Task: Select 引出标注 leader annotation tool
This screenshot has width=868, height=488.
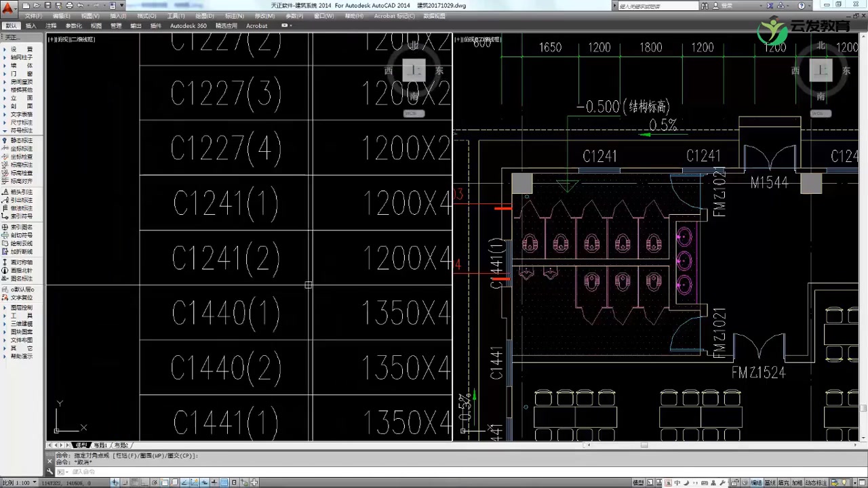Action: click(18, 200)
